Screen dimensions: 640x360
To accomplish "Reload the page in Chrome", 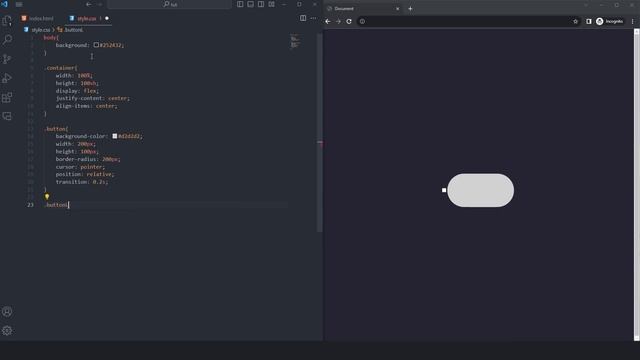I will point(349,21).
